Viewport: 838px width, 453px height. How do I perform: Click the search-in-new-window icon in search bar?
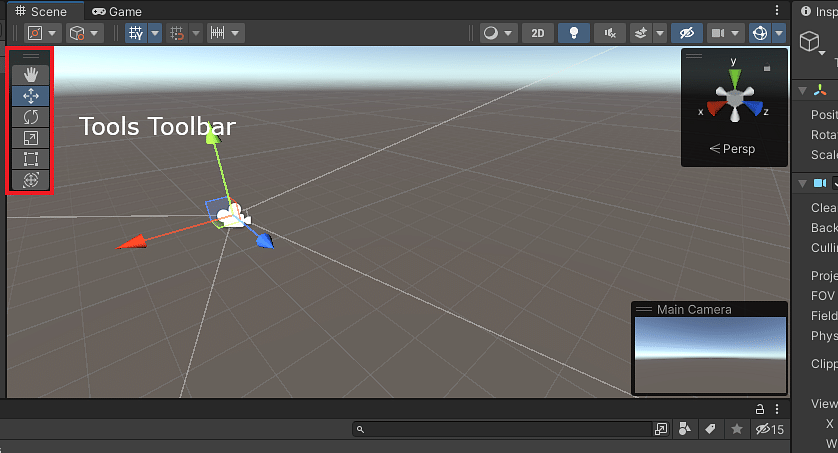[661, 429]
